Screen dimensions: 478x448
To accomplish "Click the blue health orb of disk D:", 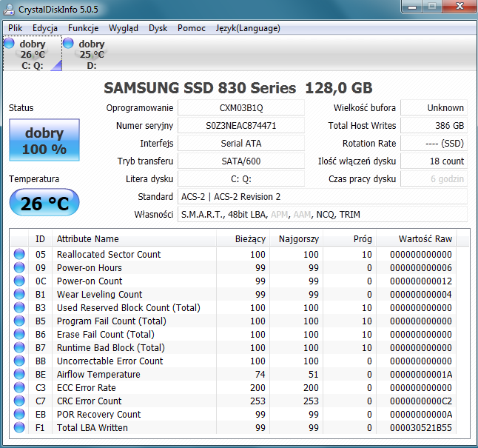I will [x=68, y=43].
